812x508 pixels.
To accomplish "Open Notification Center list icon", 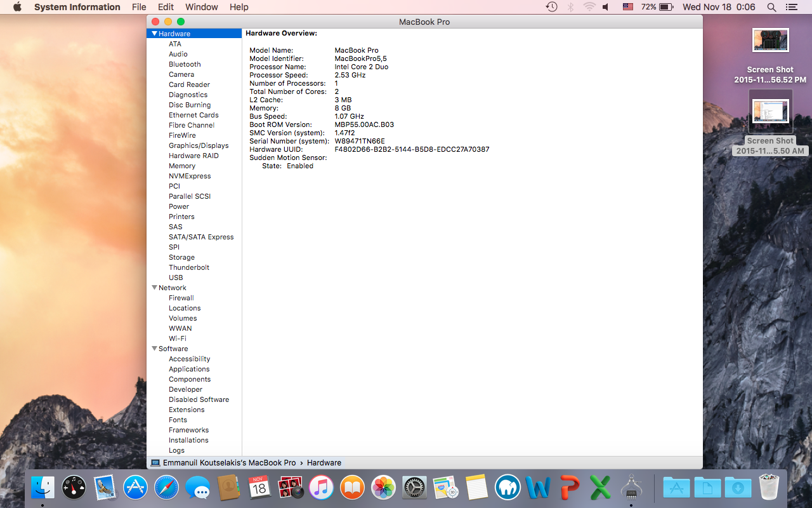I will pos(790,7).
